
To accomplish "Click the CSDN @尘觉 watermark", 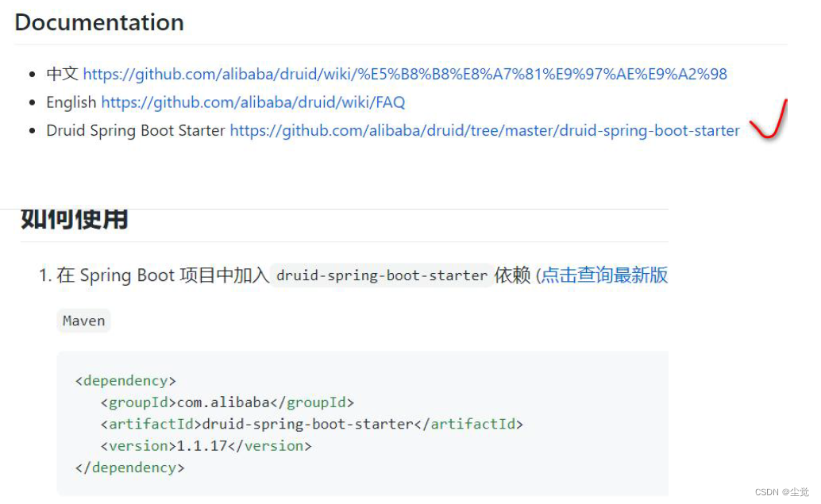I will [782, 492].
